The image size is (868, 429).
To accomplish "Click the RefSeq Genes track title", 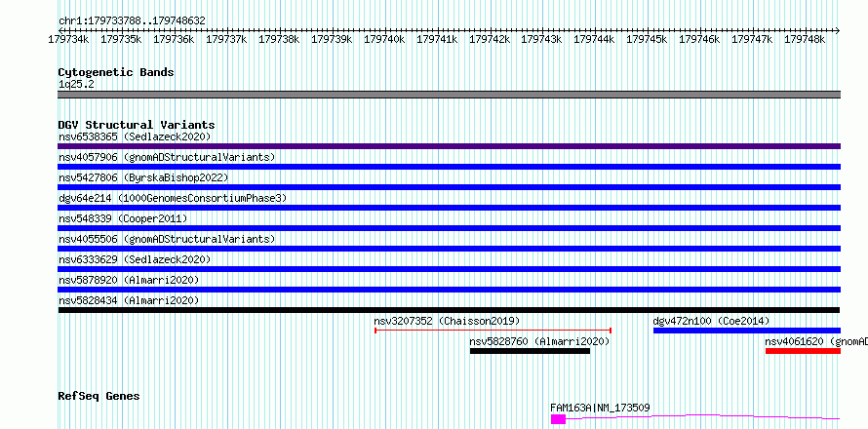I will (x=99, y=397).
